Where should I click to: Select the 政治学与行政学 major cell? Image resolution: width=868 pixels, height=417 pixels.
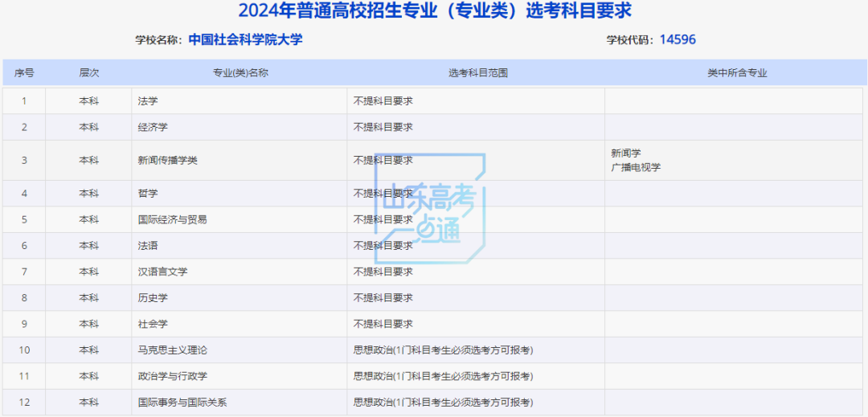(x=240, y=377)
